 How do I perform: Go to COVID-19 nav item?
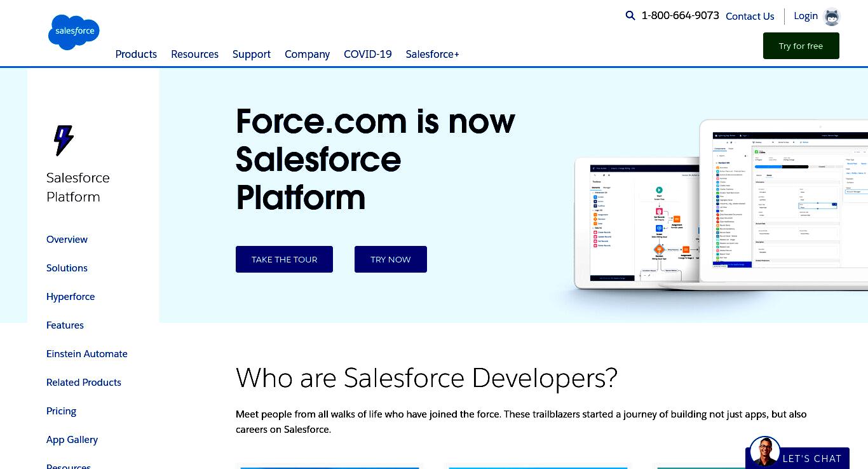click(x=368, y=54)
